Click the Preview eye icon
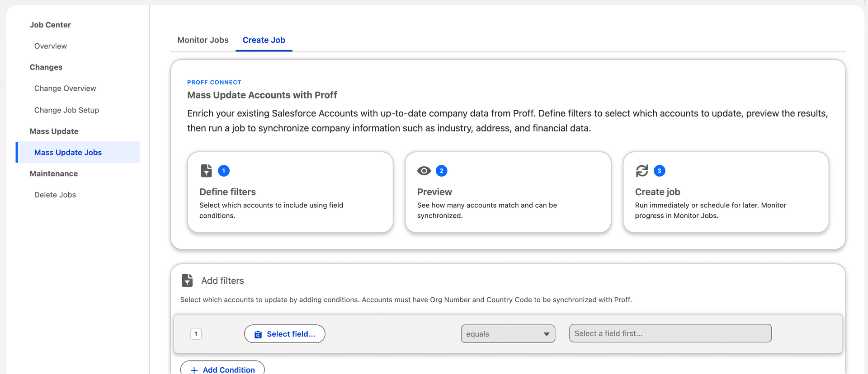Image resolution: width=868 pixels, height=374 pixels. point(424,171)
